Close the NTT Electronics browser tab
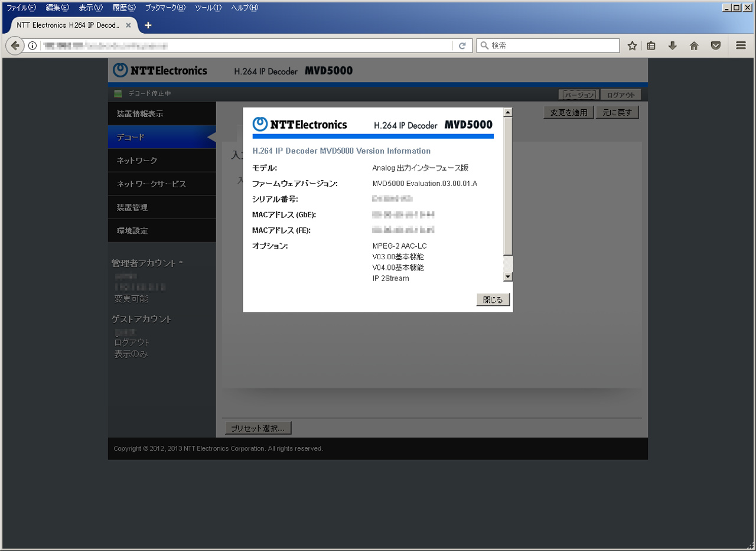This screenshot has height=551, width=756. 128,25
